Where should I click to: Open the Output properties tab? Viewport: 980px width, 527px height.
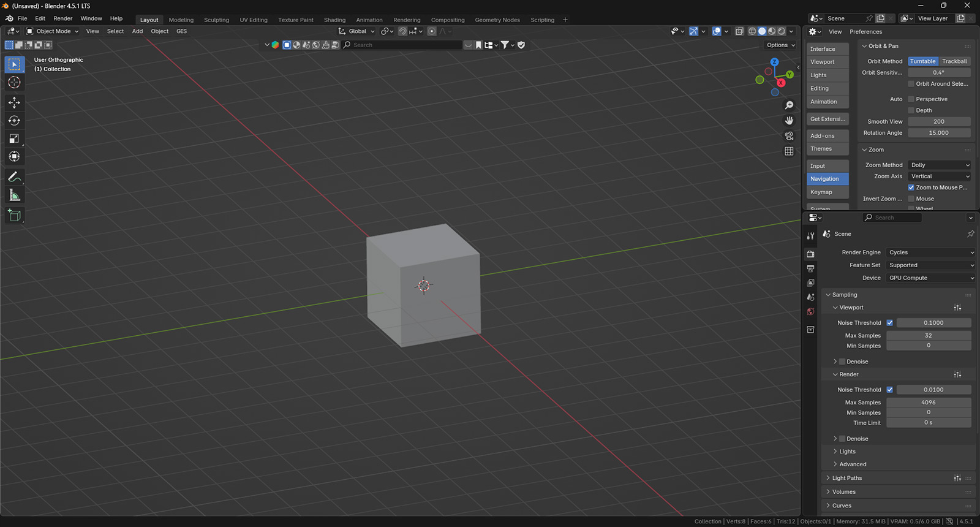click(810, 268)
